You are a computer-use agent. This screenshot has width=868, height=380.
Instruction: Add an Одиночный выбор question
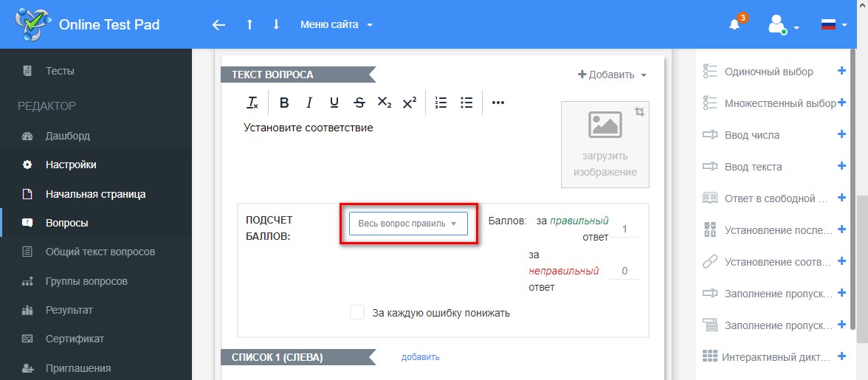(842, 71)
